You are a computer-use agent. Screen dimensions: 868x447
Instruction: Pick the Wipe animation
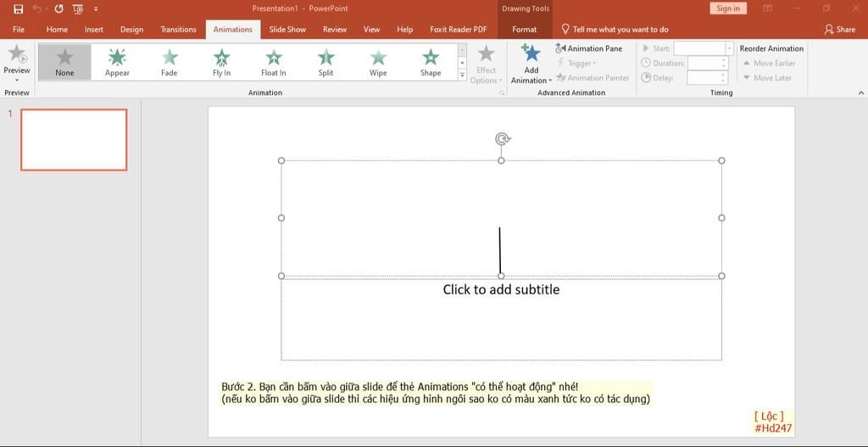point(378,62)
